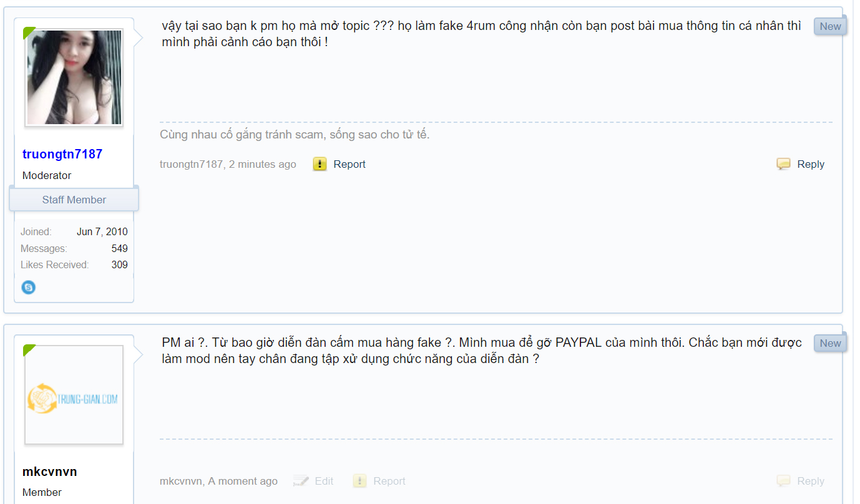Click the New badge on mkcvnvn's post
The image size is (860, 504).
coord(830,343)
